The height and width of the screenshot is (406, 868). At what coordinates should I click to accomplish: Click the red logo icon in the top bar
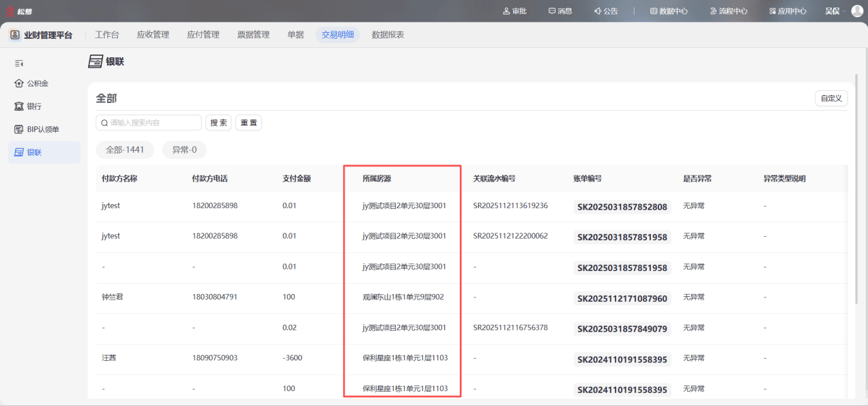click(x=10, y=11)
